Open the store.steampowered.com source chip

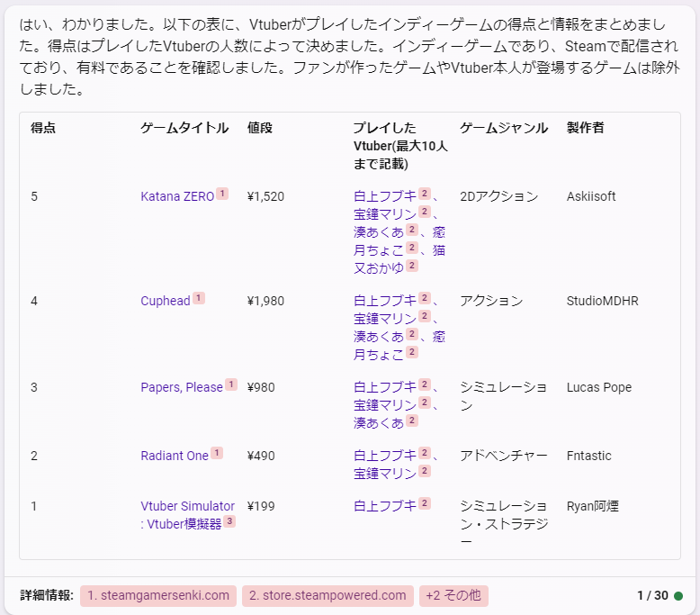[328, 596]
